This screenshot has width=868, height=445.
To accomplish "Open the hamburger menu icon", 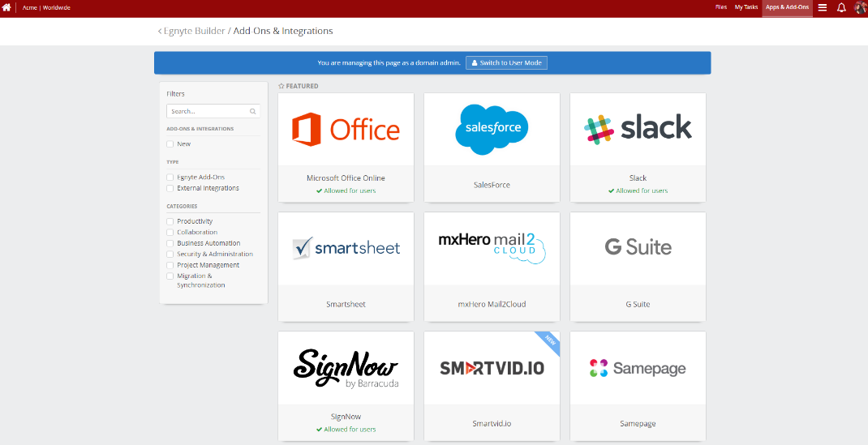I will tap(823, 7).
